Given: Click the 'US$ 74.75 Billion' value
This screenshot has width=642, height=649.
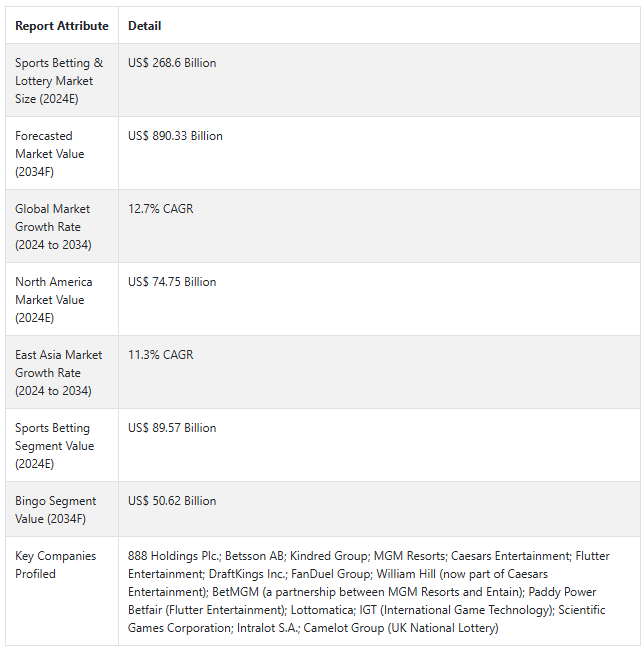Looking at the screenshot, I should click(x=172, y=282).
